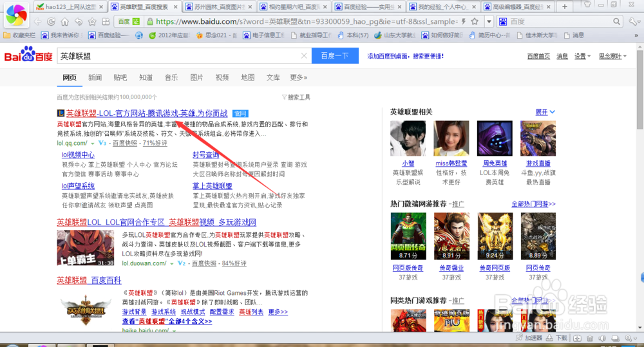Click the trash bin icon in status bar
This screenshot has height=347, width=644.
pyautogui.click(x=590, y=339)
